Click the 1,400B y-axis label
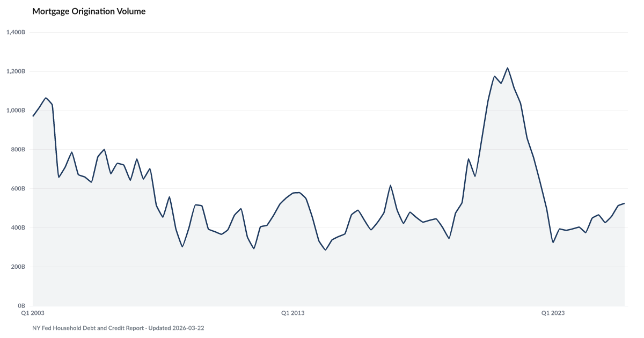Screen dimensions: 644x338 click(16, 32)
